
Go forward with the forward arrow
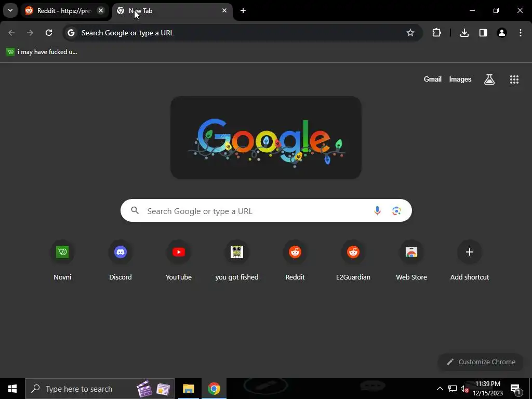coord(30,33)
